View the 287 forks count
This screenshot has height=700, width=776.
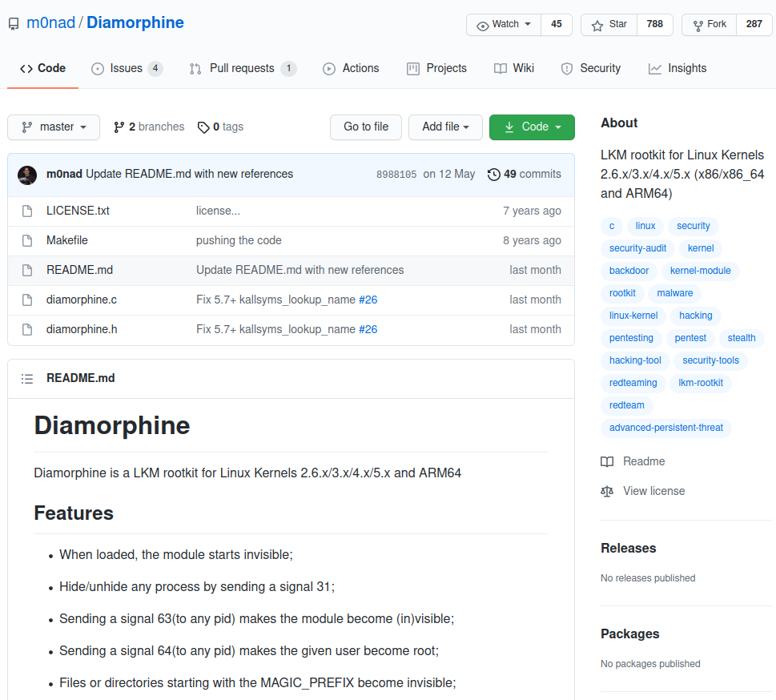tap(754, 24)
